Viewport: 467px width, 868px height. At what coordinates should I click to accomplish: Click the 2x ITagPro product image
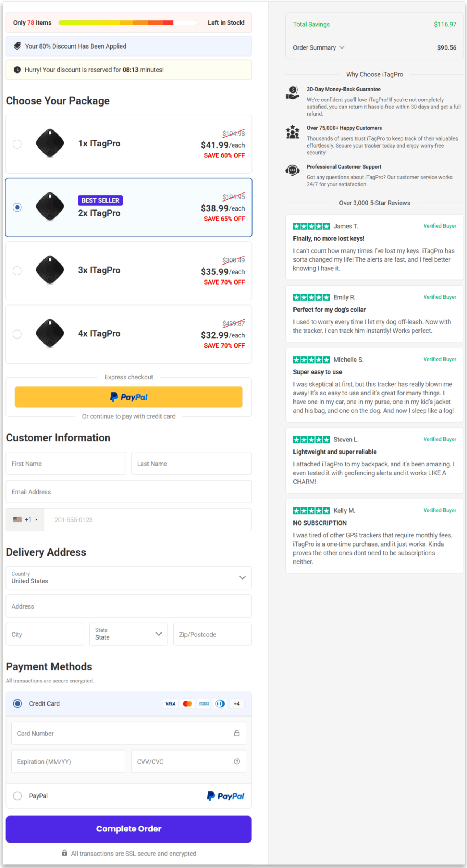tap(50, 207)
